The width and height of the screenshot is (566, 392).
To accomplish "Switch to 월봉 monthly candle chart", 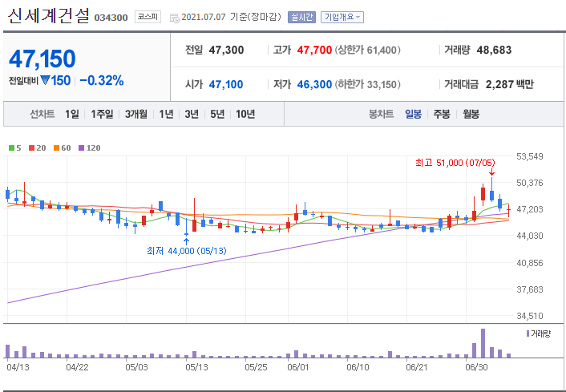I will [x=471, y=115].
